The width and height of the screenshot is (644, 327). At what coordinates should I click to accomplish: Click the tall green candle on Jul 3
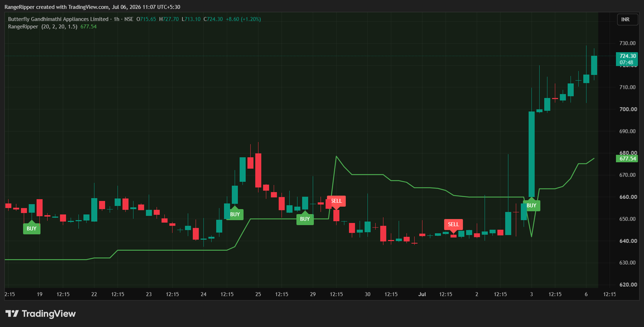point(531,154)
